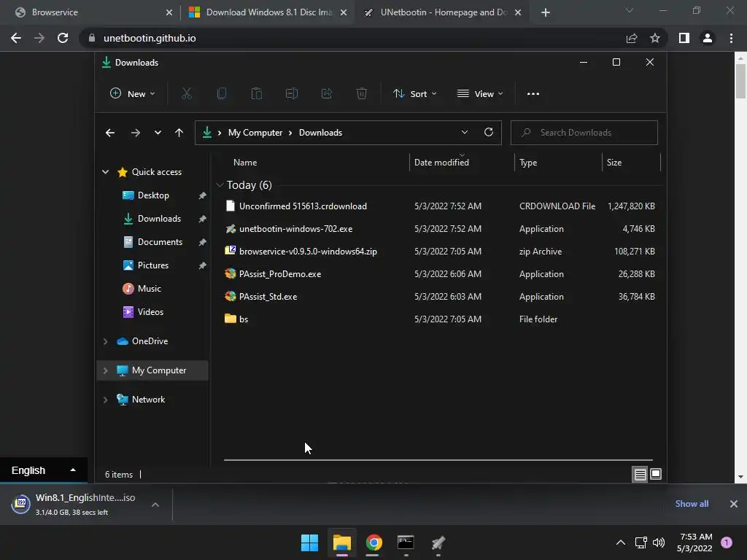Viewport: 747px width, 560px height.
Task: Go forward in File Explorer navigation
Action: [x=136, y=133]
